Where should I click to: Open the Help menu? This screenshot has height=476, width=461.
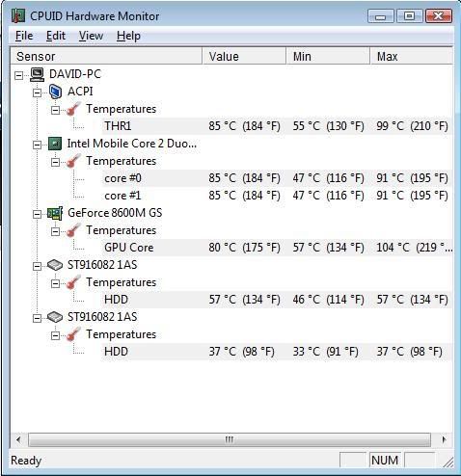pos(128,36)
